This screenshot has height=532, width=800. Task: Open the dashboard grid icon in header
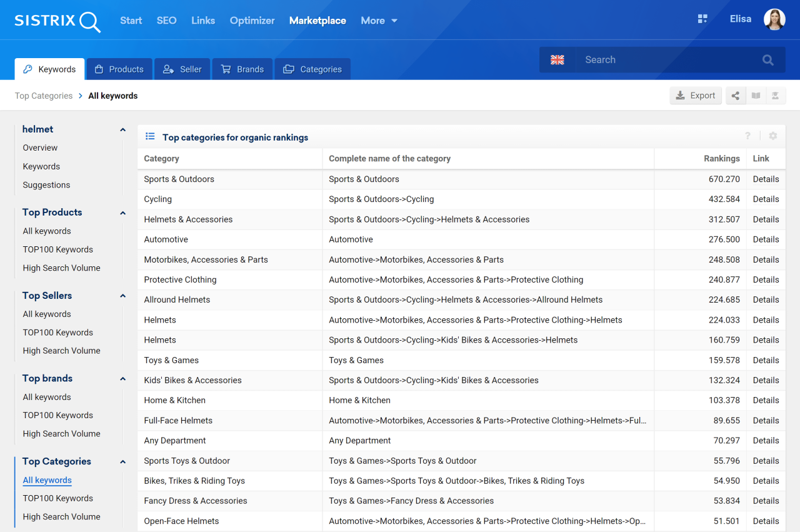702,19
